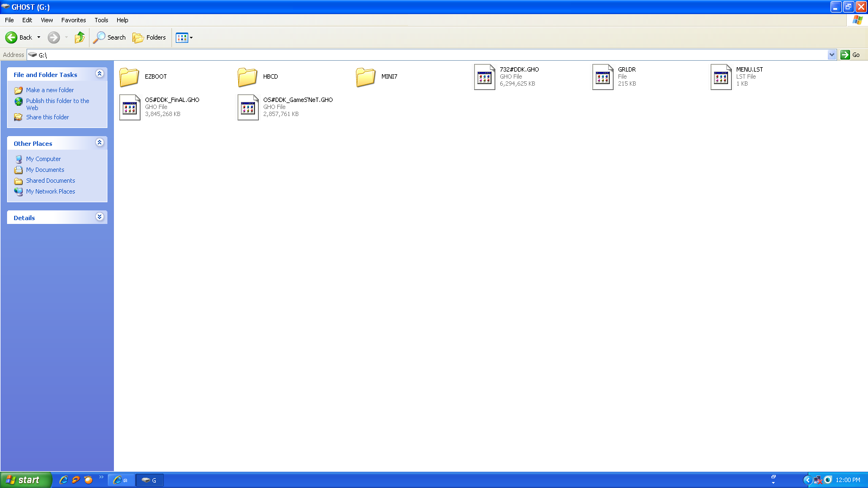Click Make a new folder
Image resolution: width=868 pixels, height=488 pixels.
(50, 90)
